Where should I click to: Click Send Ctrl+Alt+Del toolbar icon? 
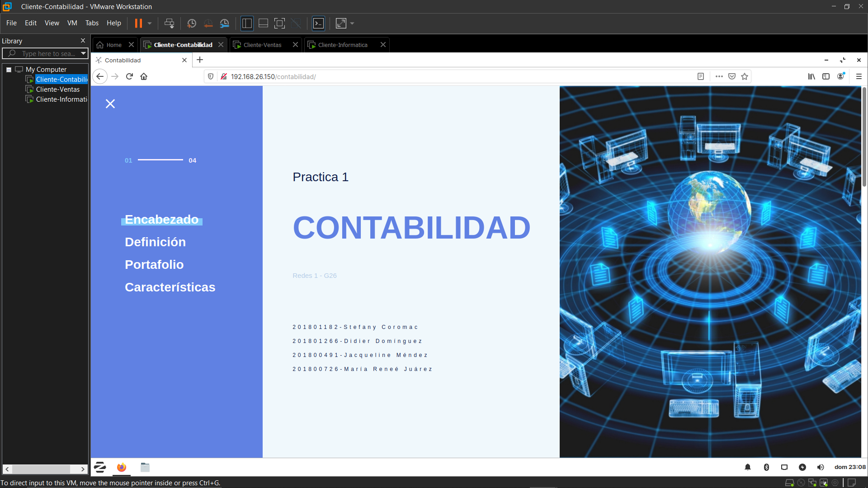(169, 23)
